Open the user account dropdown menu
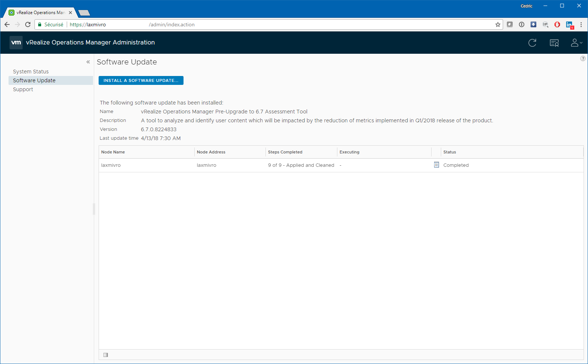The image size is (588, 364). 576,43
